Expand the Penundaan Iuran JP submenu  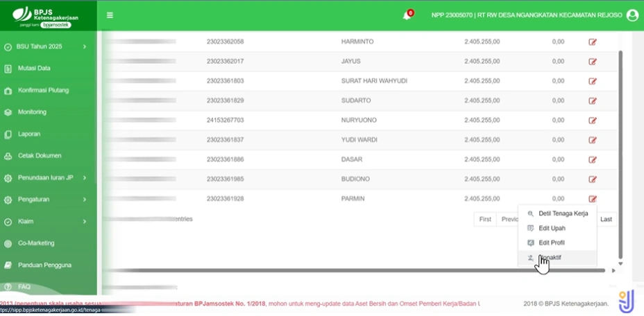(x=46, y=177)
